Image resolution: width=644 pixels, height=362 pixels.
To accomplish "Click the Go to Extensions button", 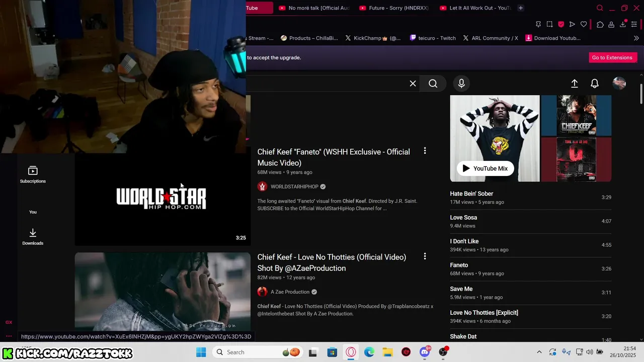I will point(612,57).
